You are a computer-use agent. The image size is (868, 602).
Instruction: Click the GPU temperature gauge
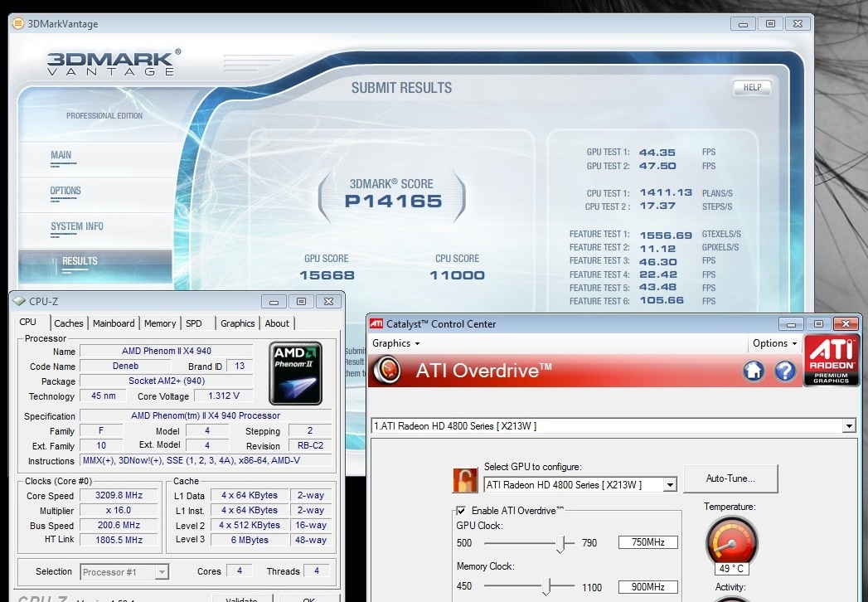pyautogui.click(x=731, y=544)
